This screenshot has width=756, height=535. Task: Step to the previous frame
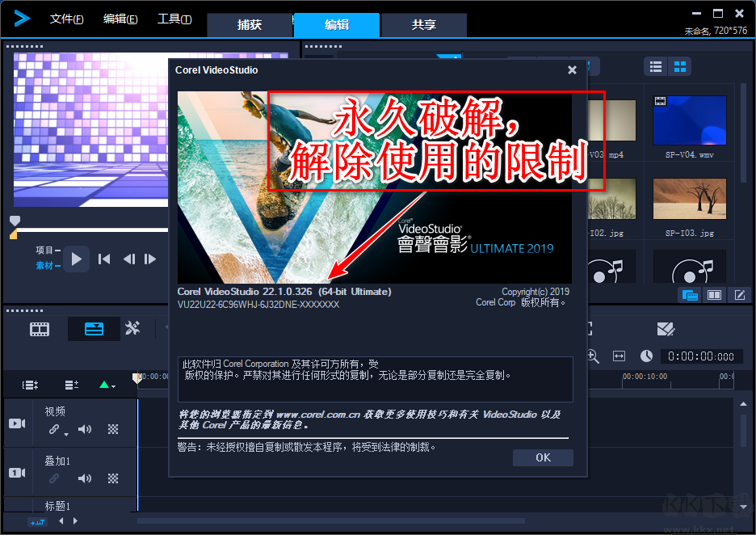click(x=128, y=259)
